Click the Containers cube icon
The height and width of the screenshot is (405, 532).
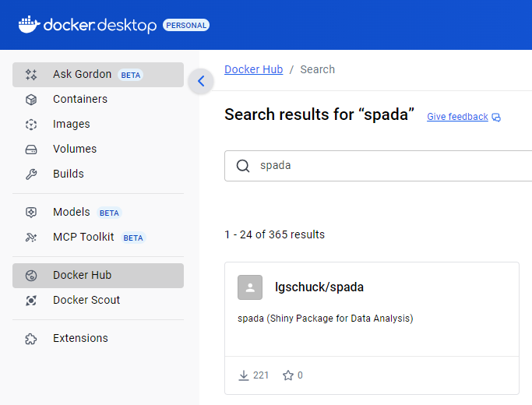(x=31, y=100)
